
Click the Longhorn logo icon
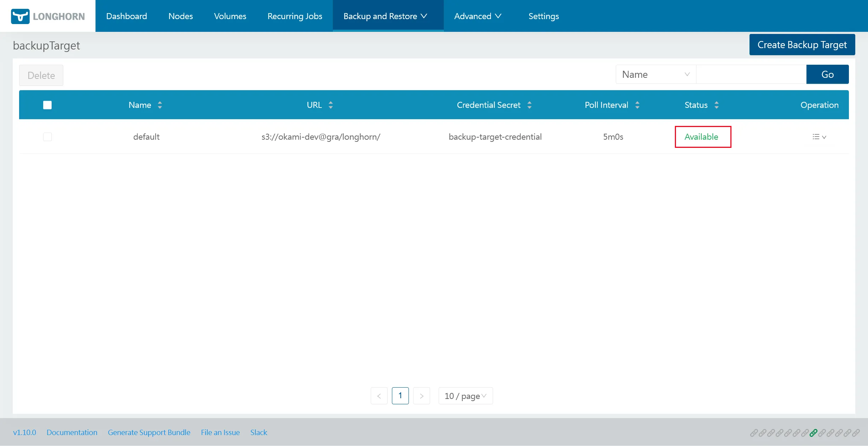click(20, 16)
